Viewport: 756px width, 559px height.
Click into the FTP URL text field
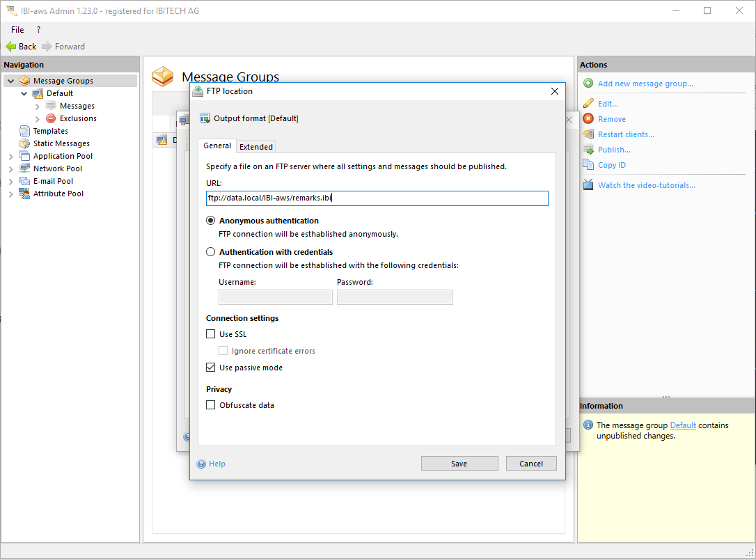coord(376,198)
